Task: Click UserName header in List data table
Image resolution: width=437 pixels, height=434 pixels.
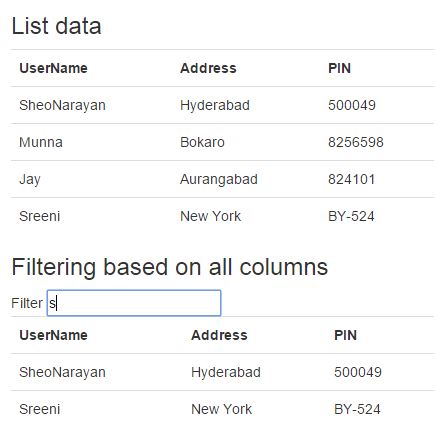Action: (x=53, y=68)
